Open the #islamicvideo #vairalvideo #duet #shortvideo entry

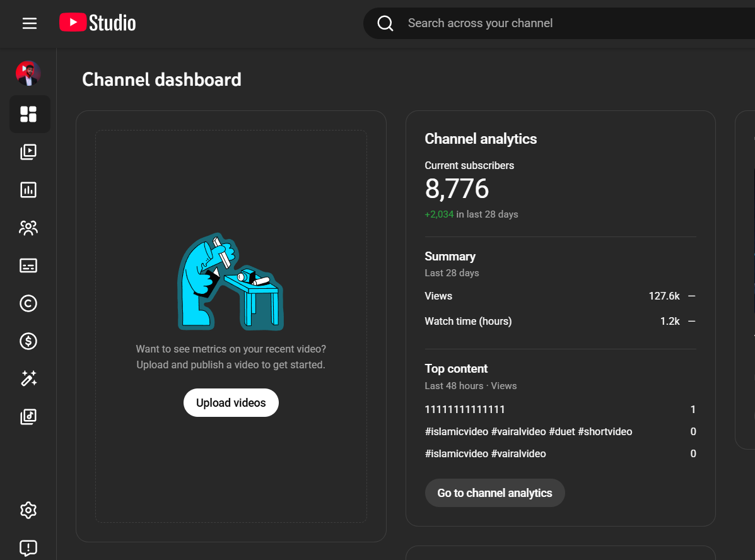point(528,432)
